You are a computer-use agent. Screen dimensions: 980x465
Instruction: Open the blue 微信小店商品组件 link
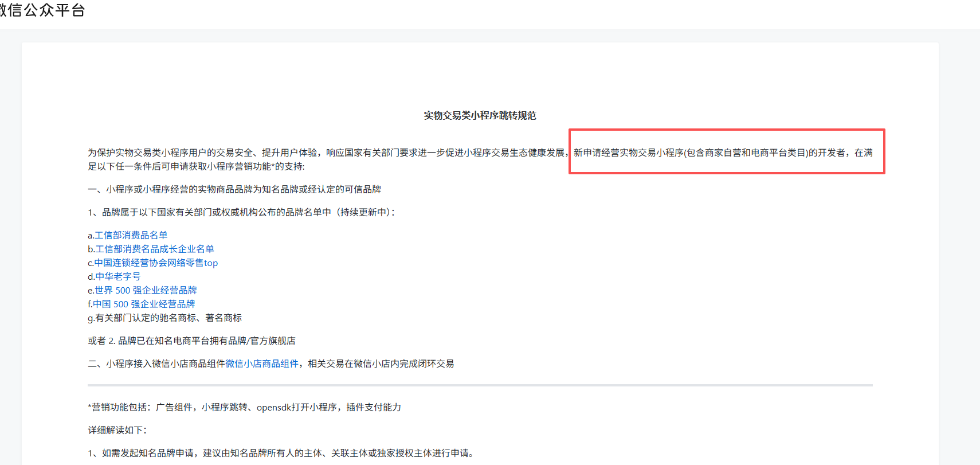tap(262, 364)
